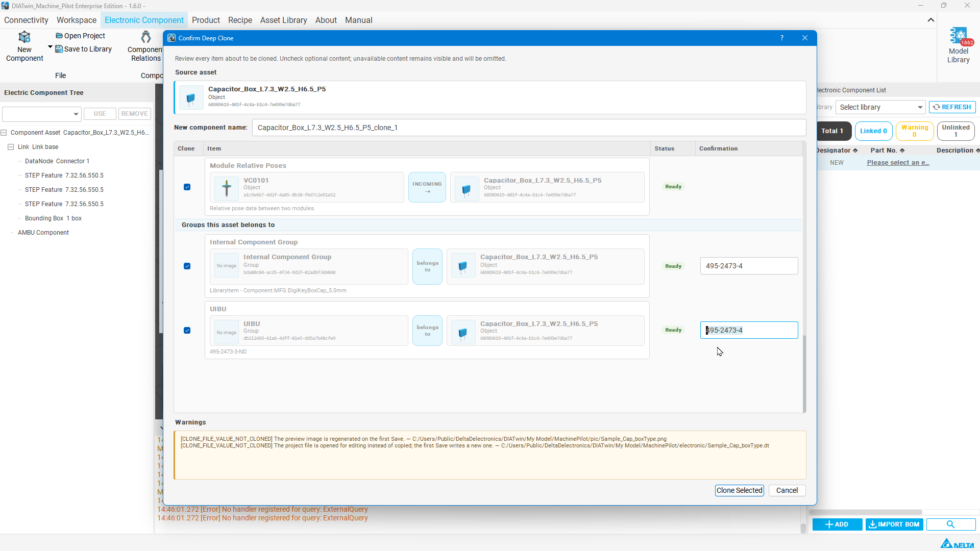Filter by Linked 0 badge
Viewport: 980px width, 551px height.
point(874,131)
